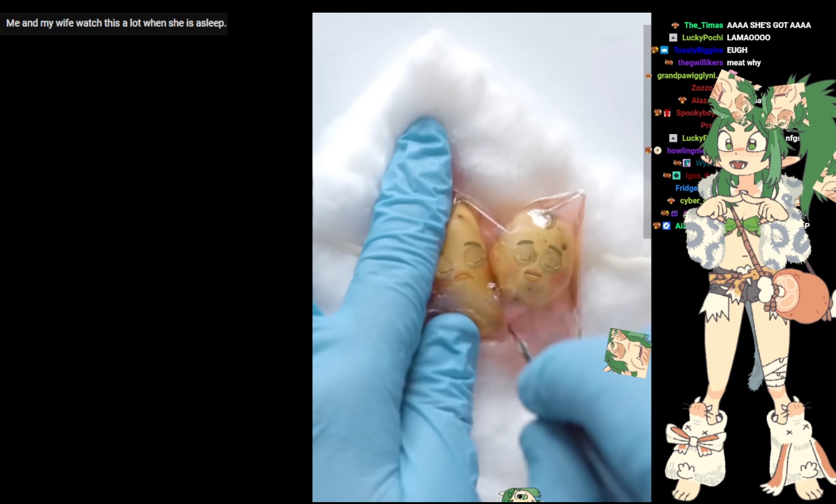Click the ToastyBiggins username in chat
The image size is (836, 504).
698,50
